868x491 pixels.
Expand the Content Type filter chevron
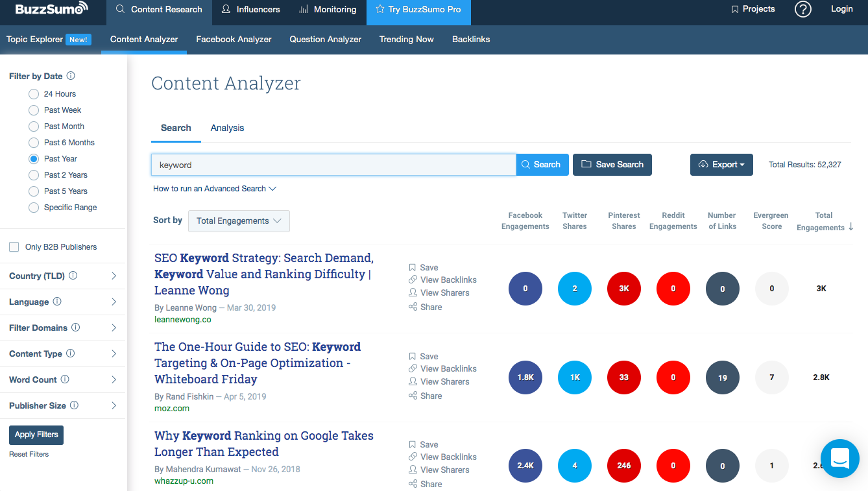[x=114, y=353]
